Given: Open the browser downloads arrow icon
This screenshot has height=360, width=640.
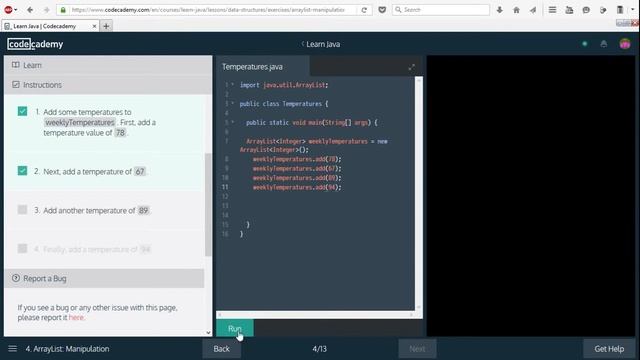Looking at the screenshot, I should [500, 10].
